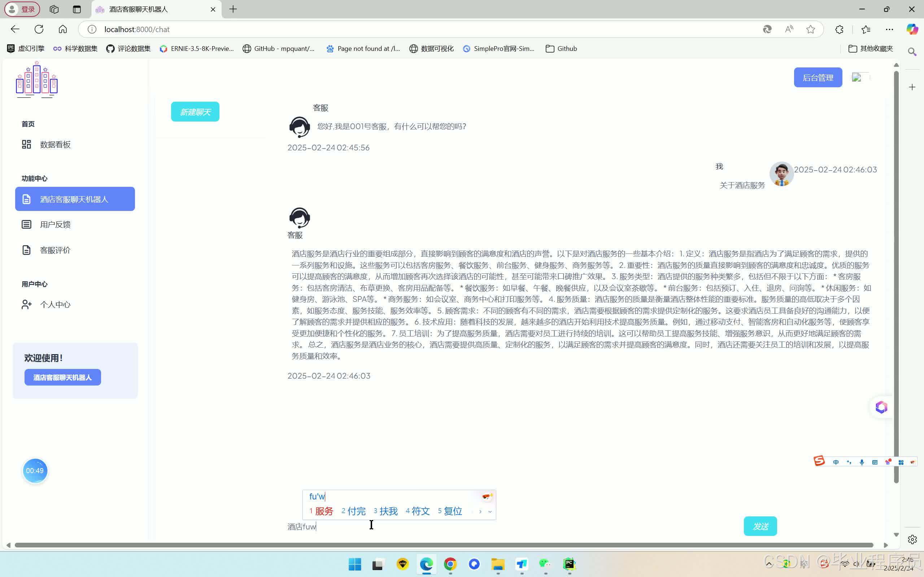The height and width of the screenshot is (577, 924).
Task: Expand the full IME candidate list
Action: (x=490, y=512)
